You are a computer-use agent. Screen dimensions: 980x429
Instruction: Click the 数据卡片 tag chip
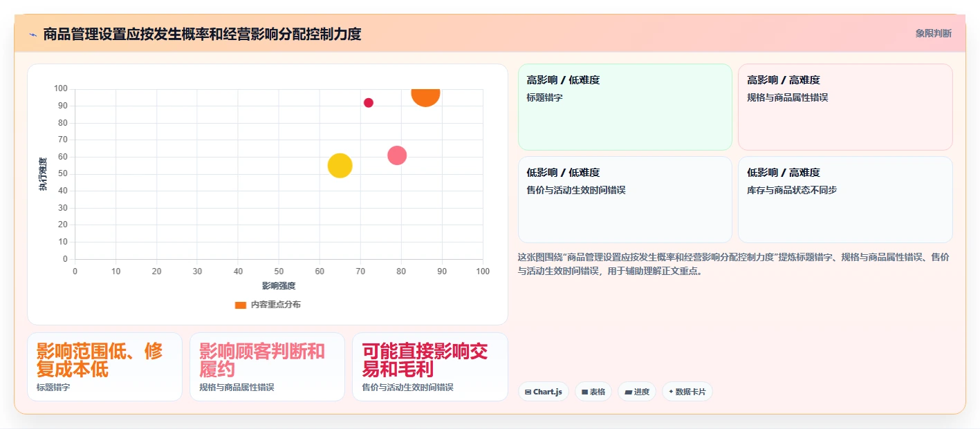687,392
